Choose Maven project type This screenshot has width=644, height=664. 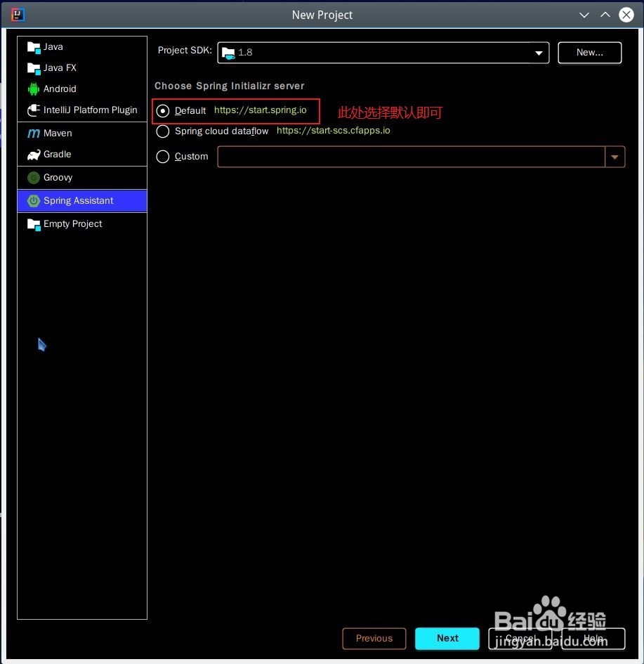82,134
